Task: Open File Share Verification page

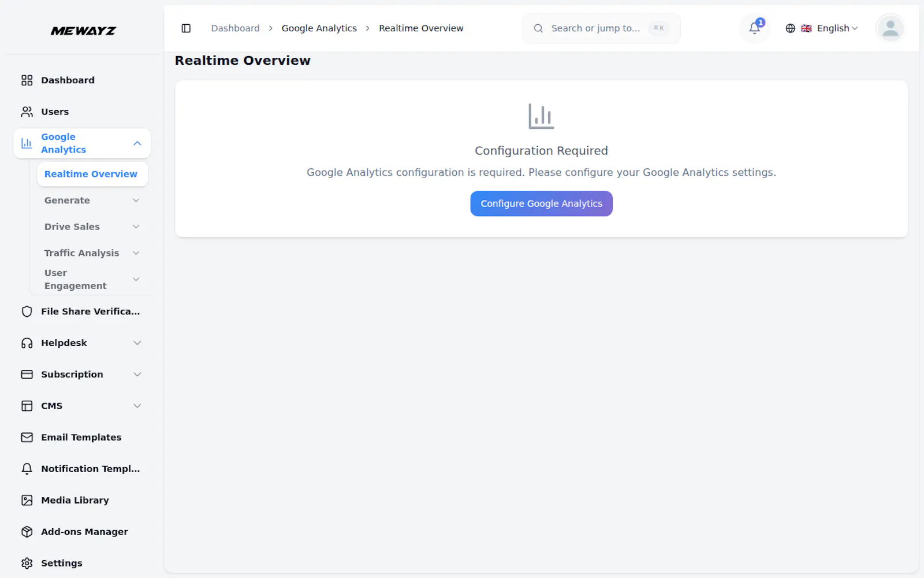Action: (x=82, y=312)
